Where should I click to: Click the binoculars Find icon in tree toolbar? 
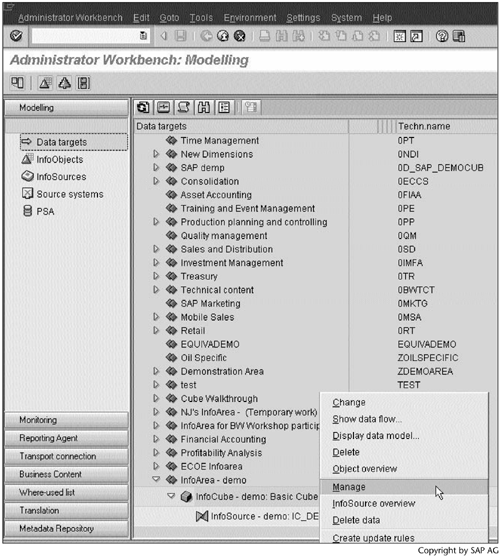204,107
